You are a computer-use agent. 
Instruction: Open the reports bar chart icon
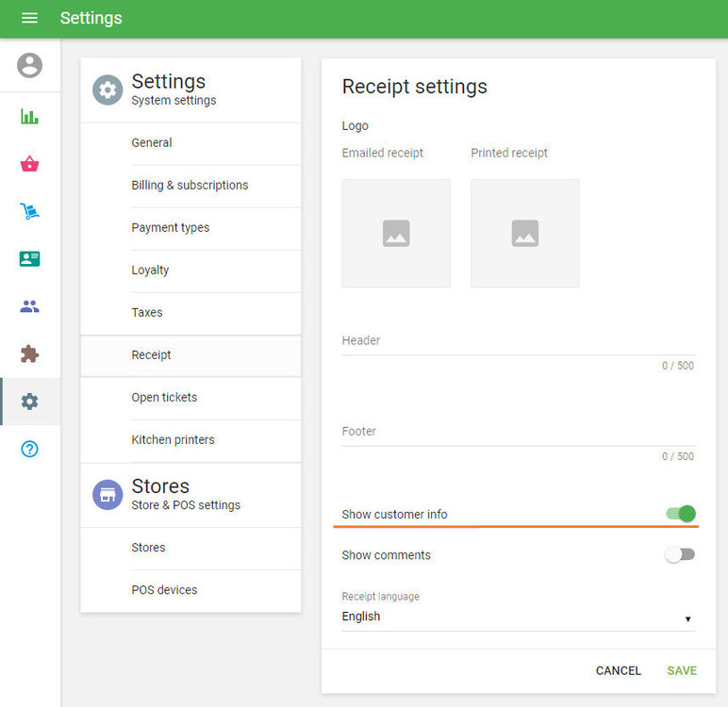click(30, 117)
